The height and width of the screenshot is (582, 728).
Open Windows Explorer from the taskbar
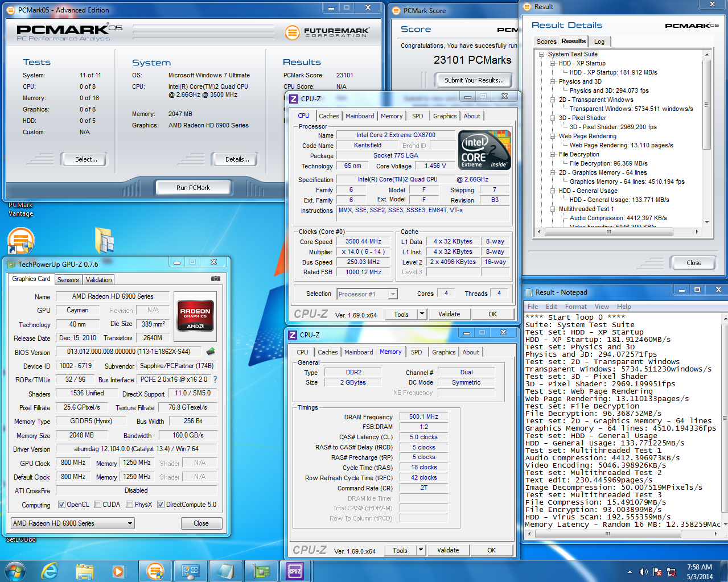[85, 571]
